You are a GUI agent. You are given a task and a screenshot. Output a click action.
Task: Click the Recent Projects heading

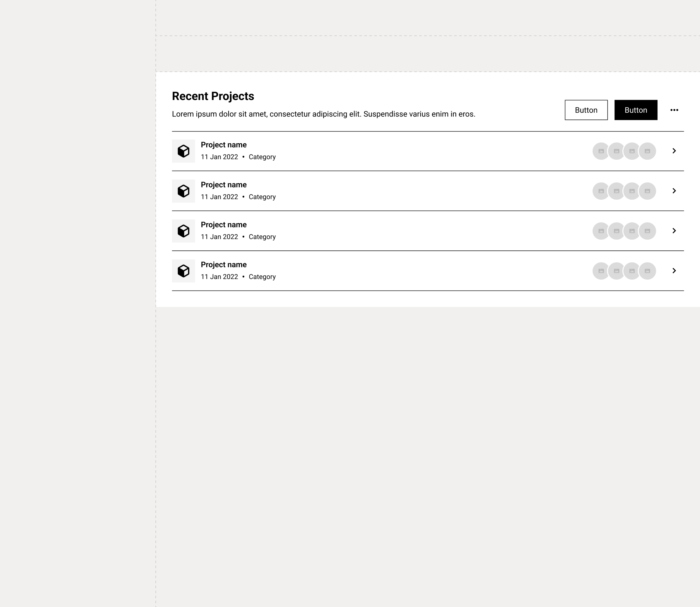tap(213, 96)
